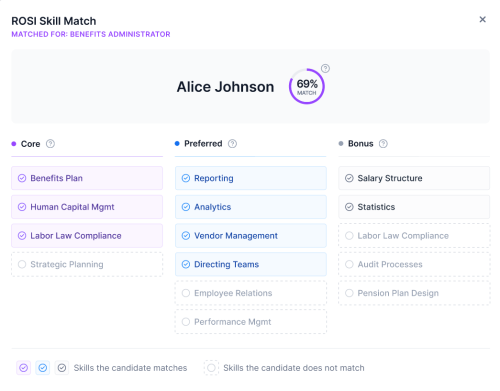Screen dimensions: 500x391
Task: Click the Human Capital Mgmt check icon
Action: [x=22, y=207]
